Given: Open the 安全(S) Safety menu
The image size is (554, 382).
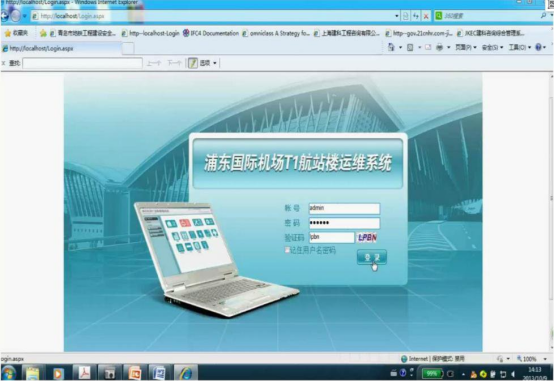Looking at the screenshot, I should pyautogui.click(x=493, y=47).
